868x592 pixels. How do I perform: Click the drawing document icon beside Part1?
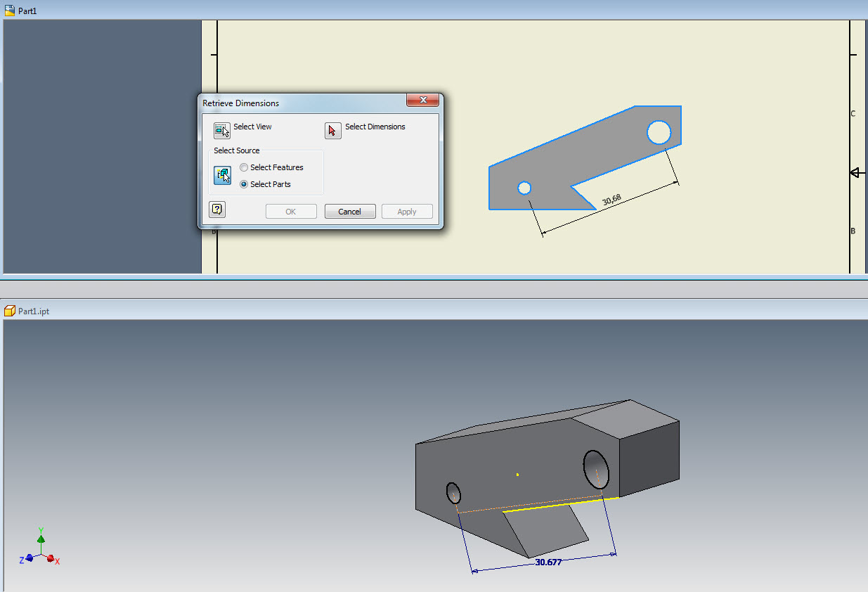8,11
